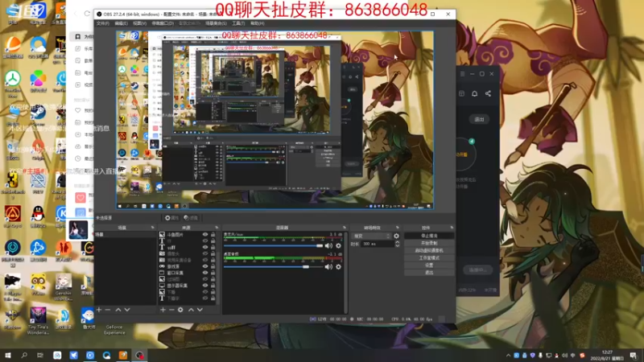Open the Steam desktop shortcut
644x362 pixels.
(38, 114)
